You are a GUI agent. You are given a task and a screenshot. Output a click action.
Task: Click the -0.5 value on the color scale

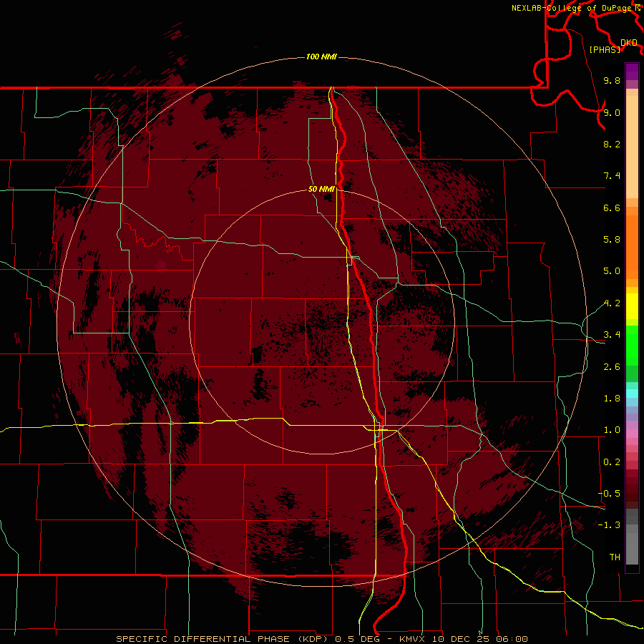(x=609, y=494)
